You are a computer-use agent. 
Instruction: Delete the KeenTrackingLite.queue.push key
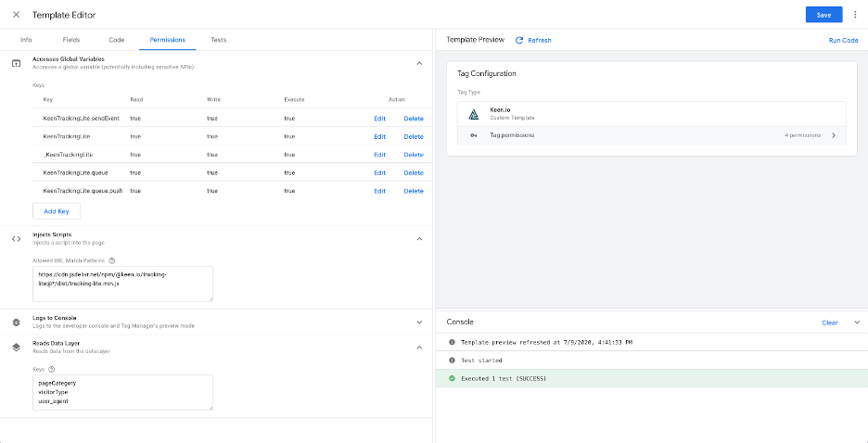[414, 191]
